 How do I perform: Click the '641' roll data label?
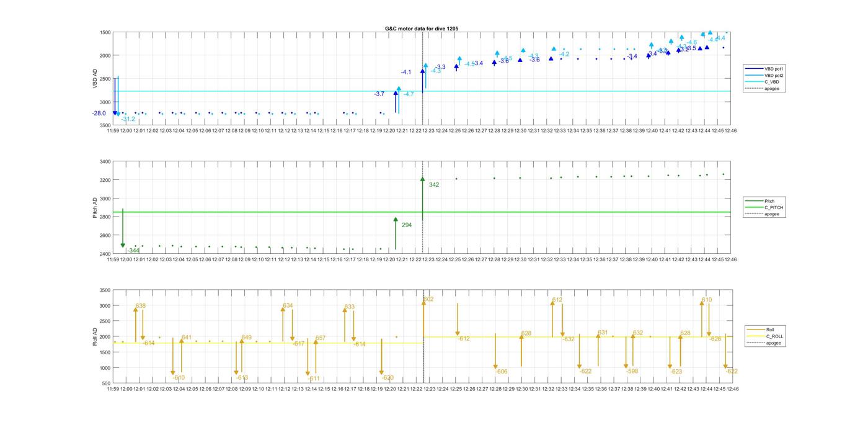(187, 338)
